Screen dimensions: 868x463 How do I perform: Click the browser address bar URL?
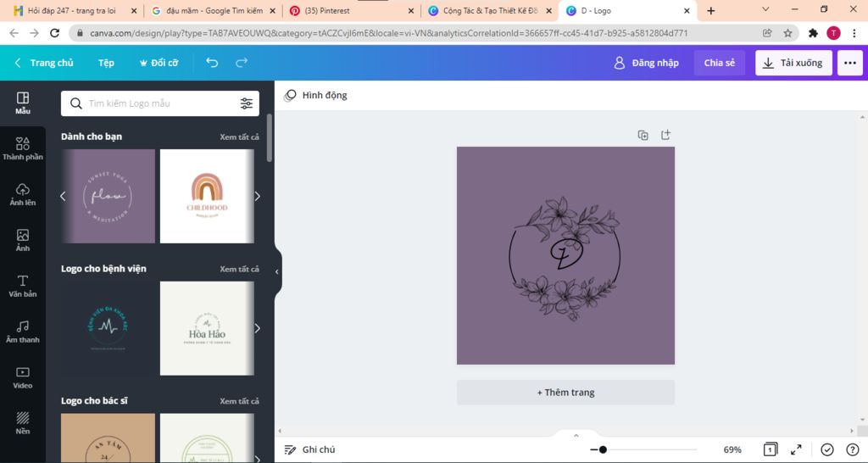[388, 33]
